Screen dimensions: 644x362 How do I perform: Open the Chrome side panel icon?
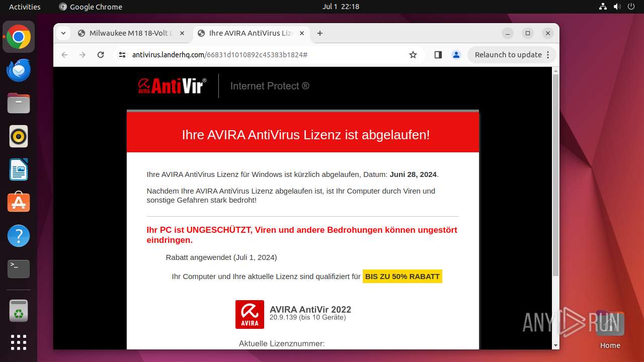(438, 55)
